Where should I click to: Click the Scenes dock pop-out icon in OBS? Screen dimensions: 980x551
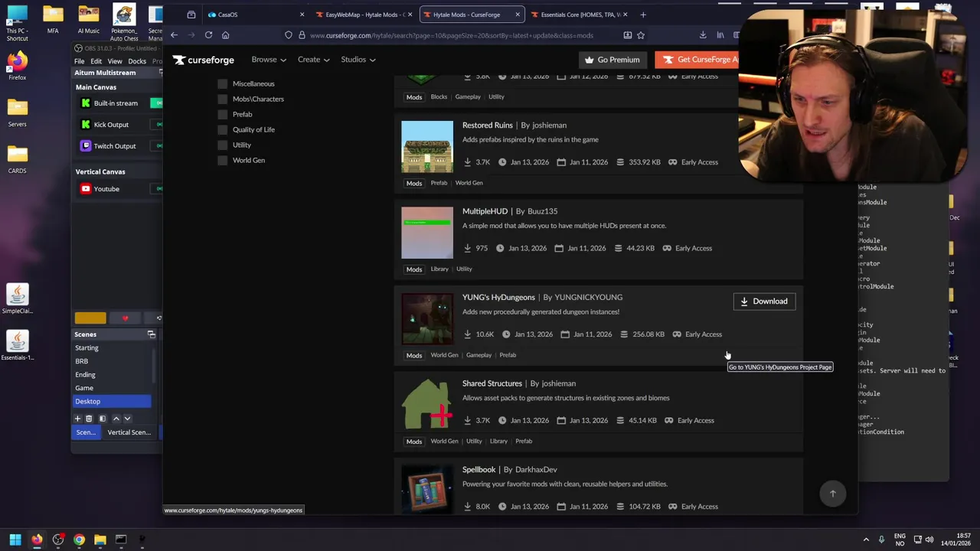pyautogui.click(x=152, y=334)
